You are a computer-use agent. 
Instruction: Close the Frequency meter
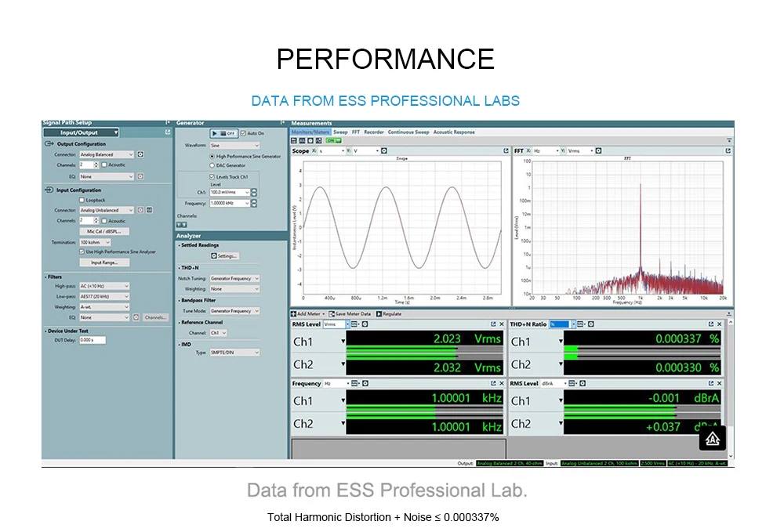(x=502, y=383)
